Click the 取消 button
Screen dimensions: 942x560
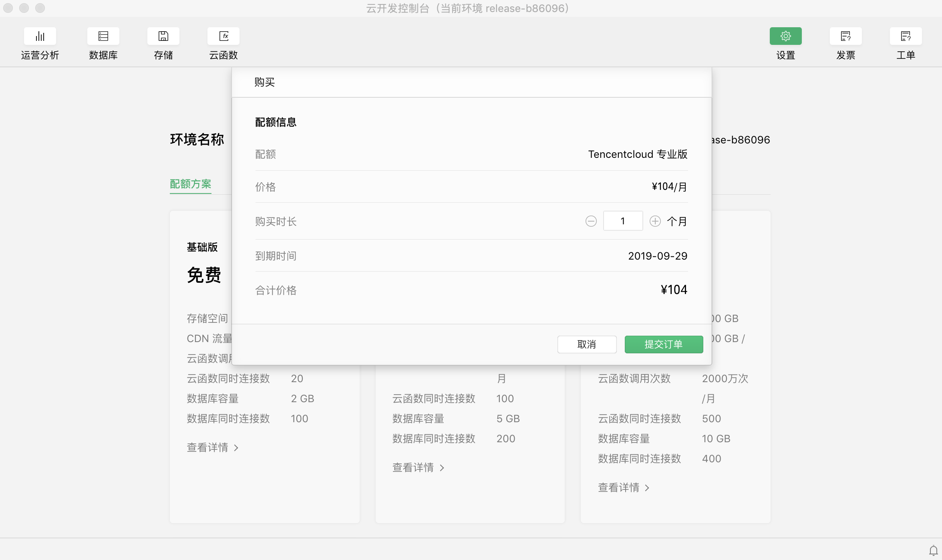[587, 344]
